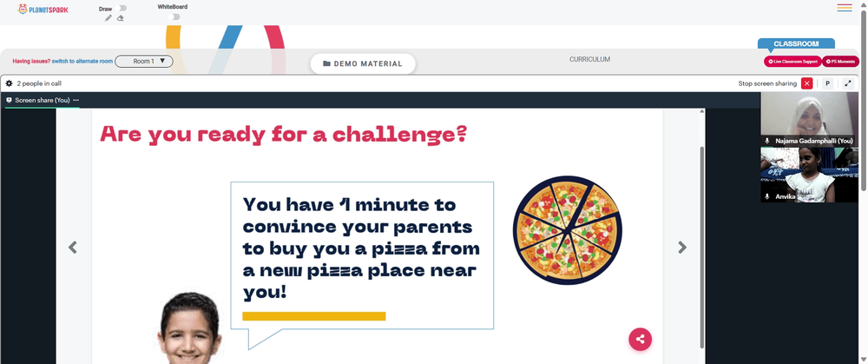The width and height of the screenshot is (868, 364).
Task: Open Screen share three-dot options
Action: [76, 100]
